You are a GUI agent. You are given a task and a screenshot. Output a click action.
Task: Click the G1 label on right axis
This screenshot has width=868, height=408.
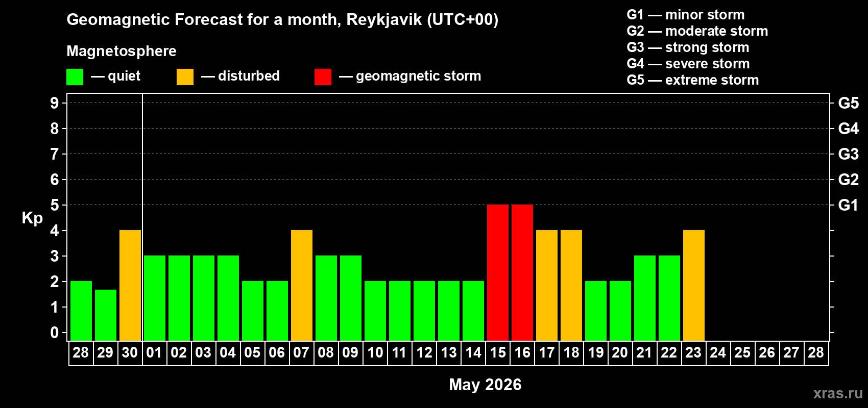848,205
